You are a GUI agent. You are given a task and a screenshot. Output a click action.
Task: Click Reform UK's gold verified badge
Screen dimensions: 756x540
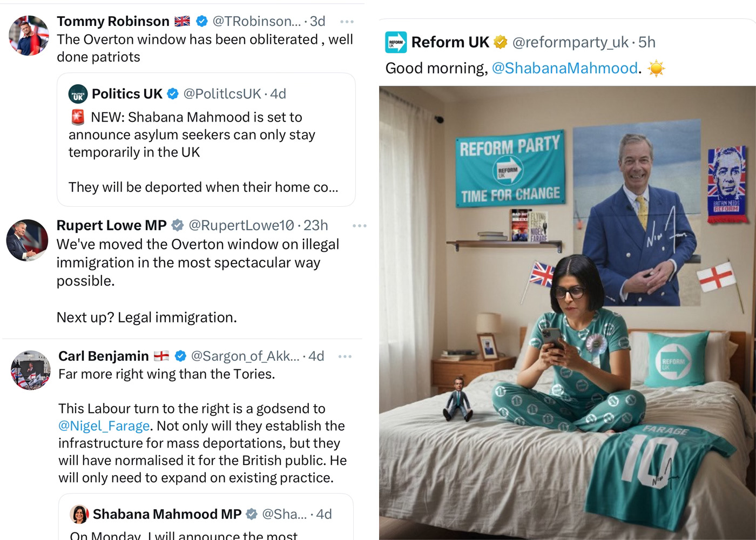point(501,42)
